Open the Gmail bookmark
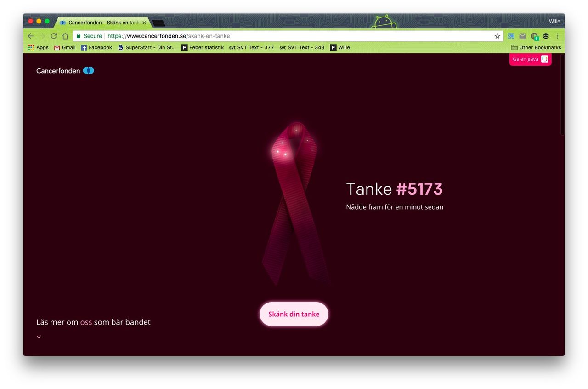Viewport: 588px width, 389px height. pos(65,47)
